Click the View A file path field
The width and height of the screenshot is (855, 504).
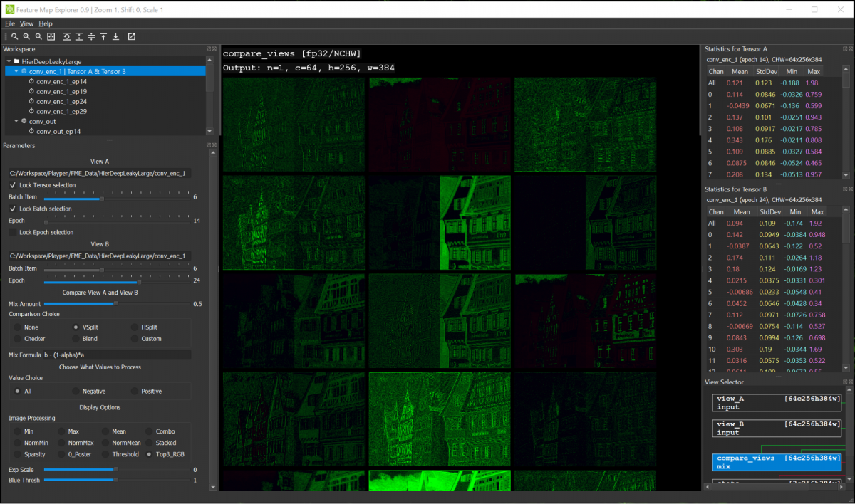[x=100, y=173]
